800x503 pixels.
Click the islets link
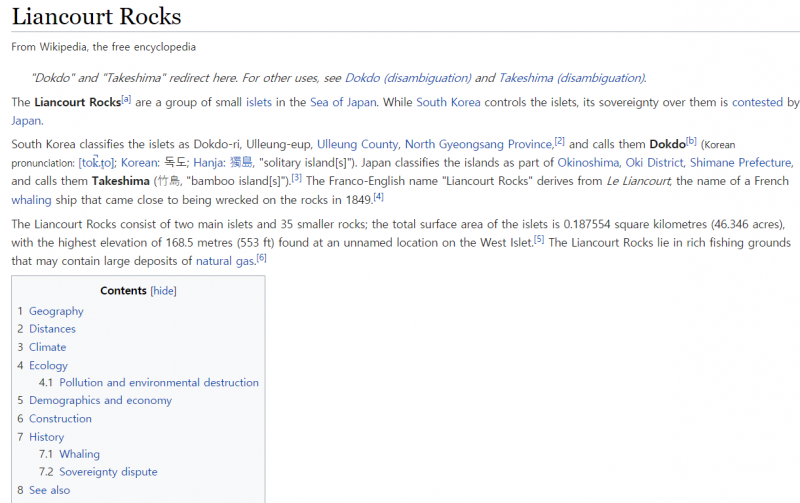258,103
